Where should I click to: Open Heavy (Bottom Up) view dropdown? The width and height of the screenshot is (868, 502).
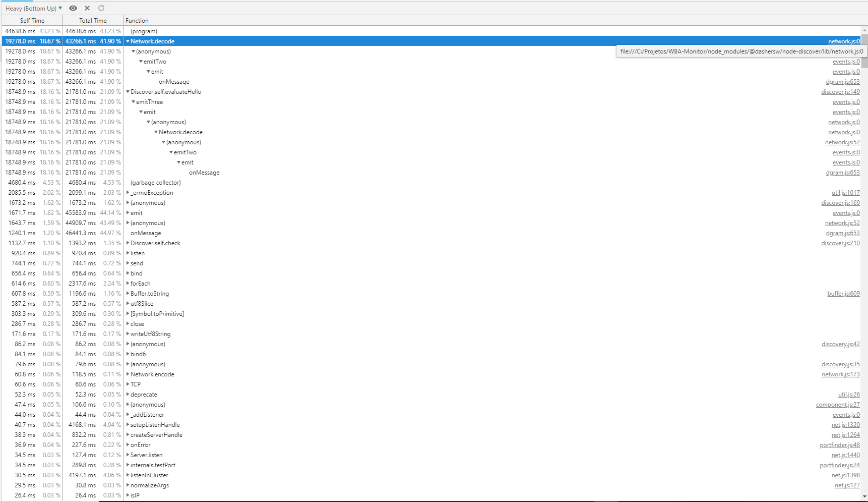(x=34, y=8)
